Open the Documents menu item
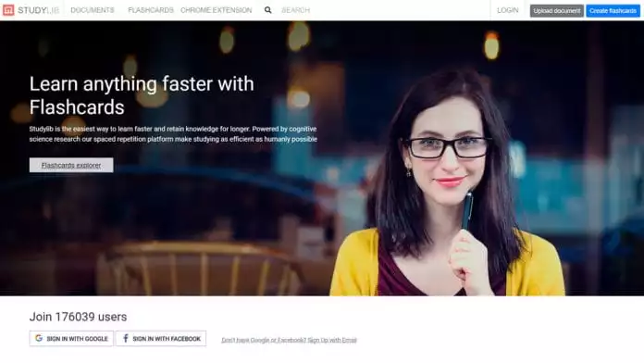 pyautogui.click(x=93, y=10)
